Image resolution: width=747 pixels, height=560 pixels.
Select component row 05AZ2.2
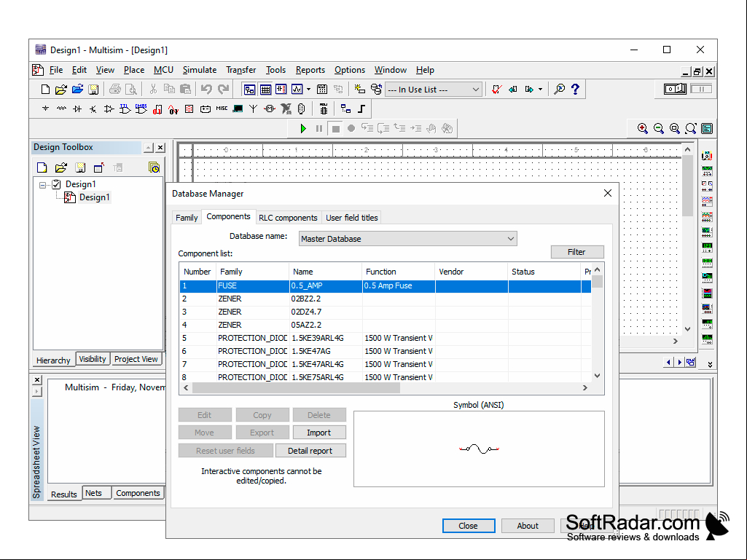click(x=385, y=325)
